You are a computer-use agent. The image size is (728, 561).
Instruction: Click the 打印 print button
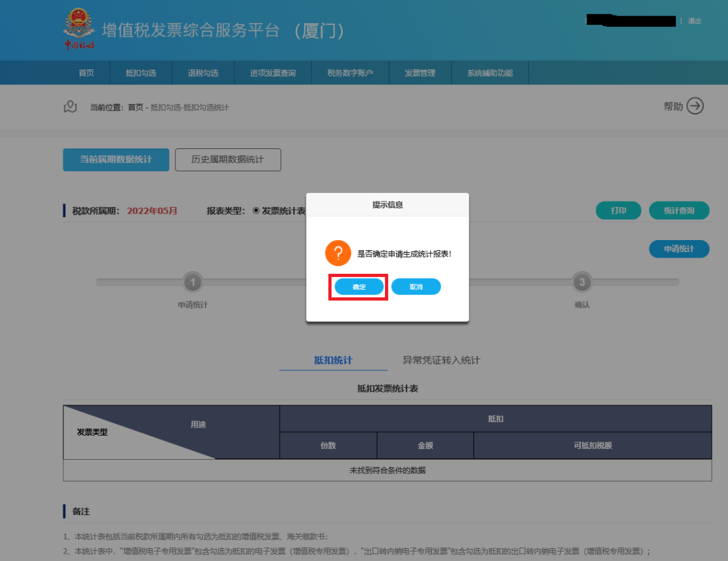click(618, 210)
